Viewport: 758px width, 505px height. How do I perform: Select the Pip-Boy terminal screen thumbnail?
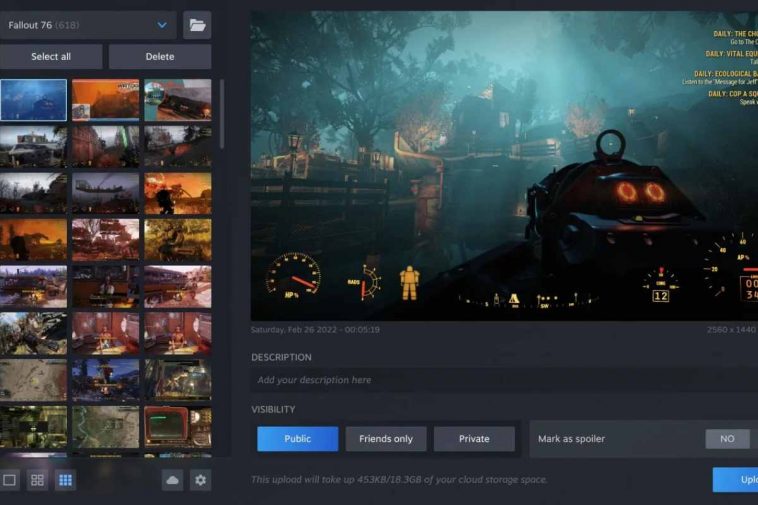tap(178, 427)
